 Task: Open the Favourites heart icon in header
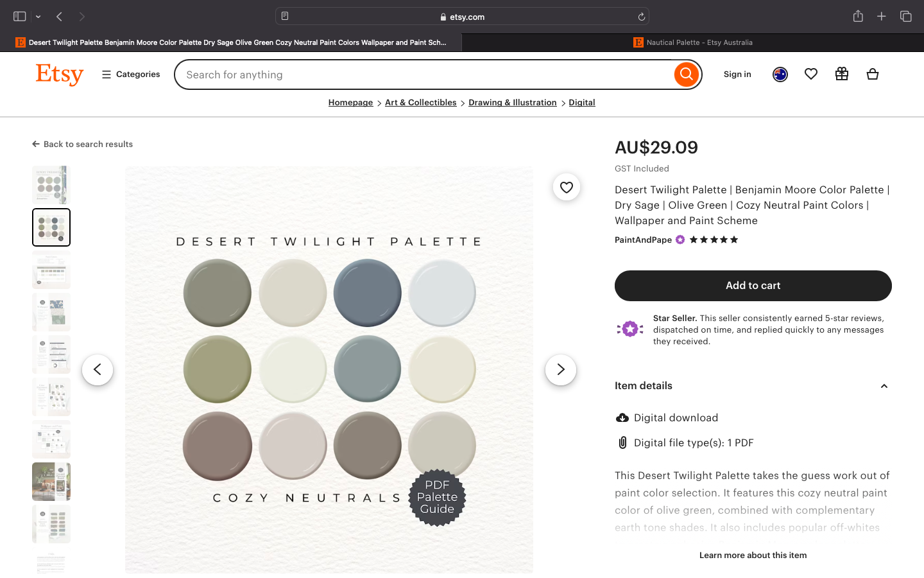pyautogui.click(x=811, y=74)
